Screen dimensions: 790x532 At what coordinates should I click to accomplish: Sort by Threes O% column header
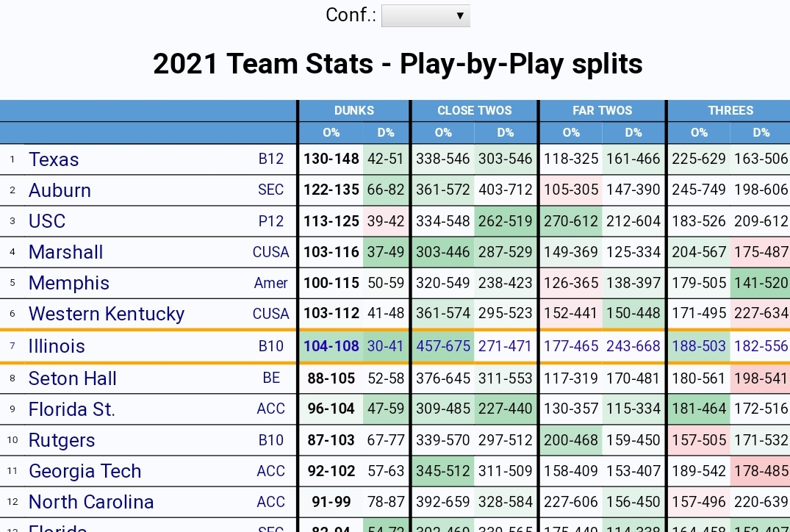[x=699, y=133]
